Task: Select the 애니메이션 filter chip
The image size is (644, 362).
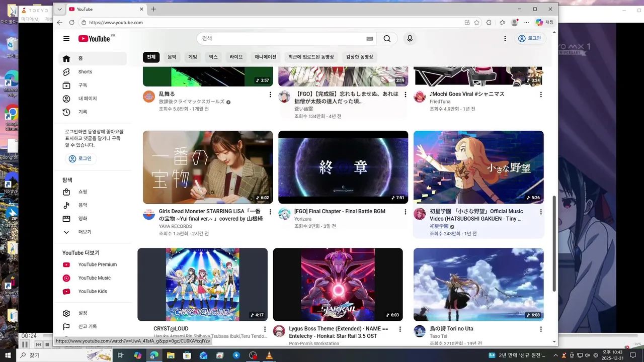Action: (266, 57)
